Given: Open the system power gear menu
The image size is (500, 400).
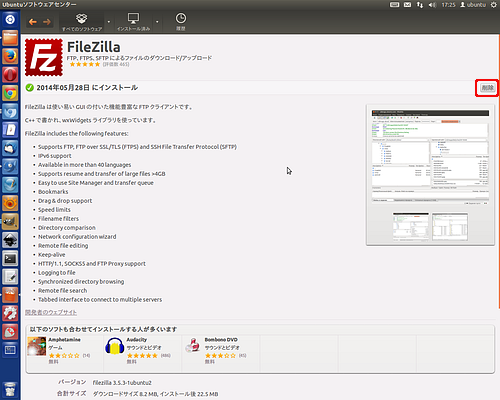Looking at the screenshot, I should 494,5.
